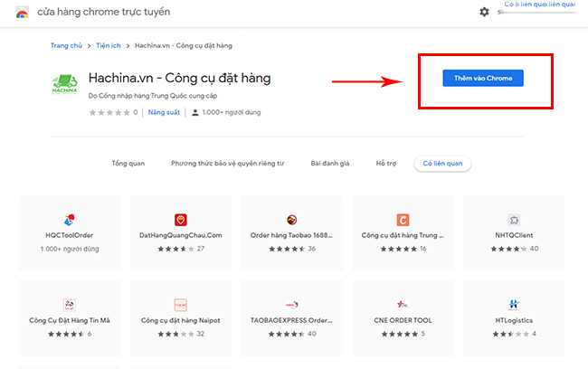Image resolution: width=588 pixels, height=369 pixels.
Task: Click HTLogistics extension name
Action: 514,321
